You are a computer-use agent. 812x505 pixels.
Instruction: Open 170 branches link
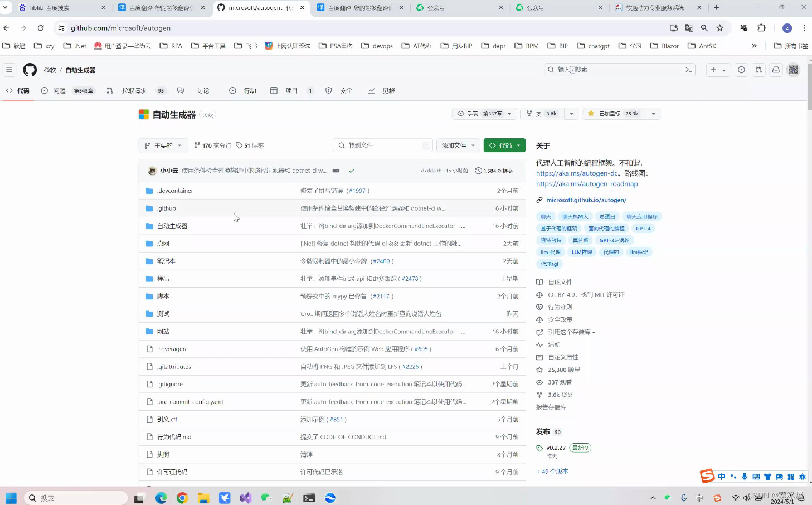pyautogui.click(x=212, y=145)
